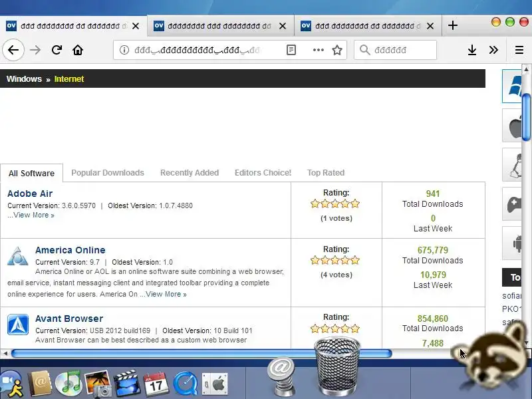Click the star rating for Adobe Air
Viewport: 532px width, 399px height.
pyautogui.click(x=335, y=204)
